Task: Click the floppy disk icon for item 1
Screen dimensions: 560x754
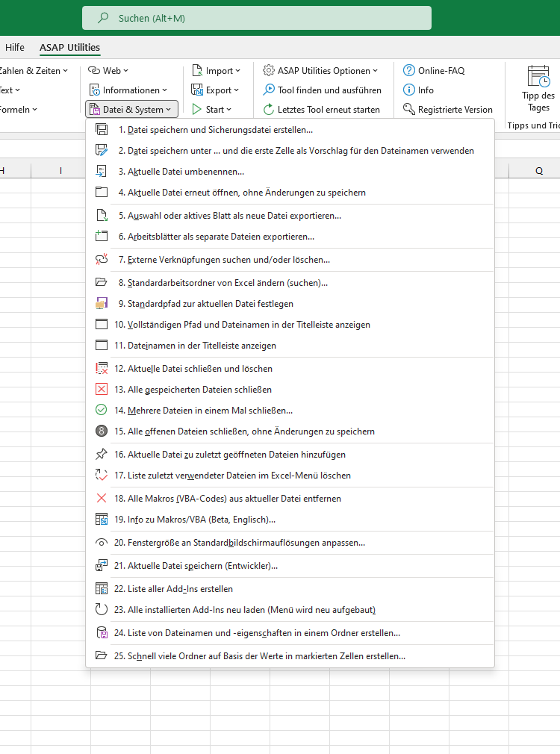Action: coord(102,130)
